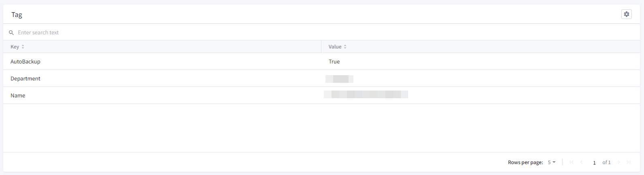Screen dimensions: 644x175
Task: Click the search magnifier icon
Action: coord(11,33)
